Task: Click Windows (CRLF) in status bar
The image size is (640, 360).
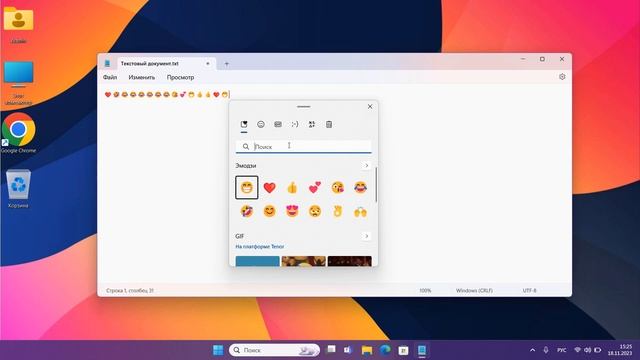Action: [x=474, y=291]
